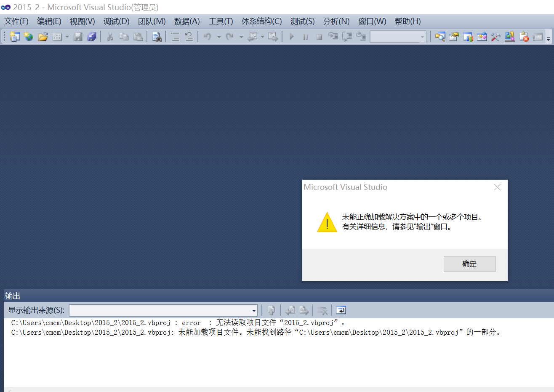This screenshot has width=554, height=392.
Task: Open the 团队(M) menu
Action: [152, 21]
